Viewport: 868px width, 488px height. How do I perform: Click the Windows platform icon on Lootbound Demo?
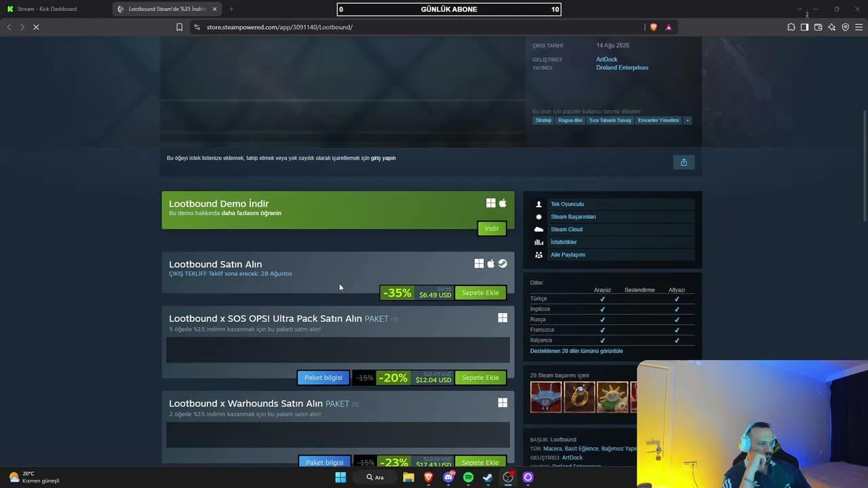(491, 203)
